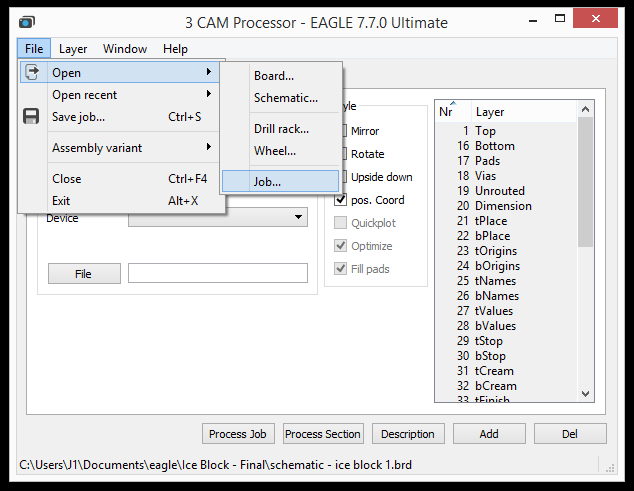The height and width of the screenshot is (491, 634).
Task: Open the Layer menu
Action: (73, 49)
